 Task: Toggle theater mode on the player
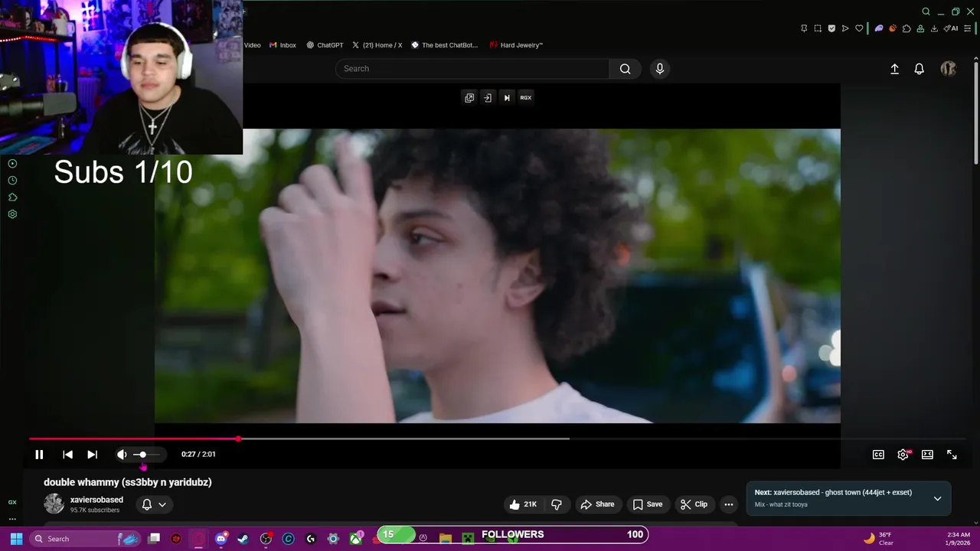(927, 455)
